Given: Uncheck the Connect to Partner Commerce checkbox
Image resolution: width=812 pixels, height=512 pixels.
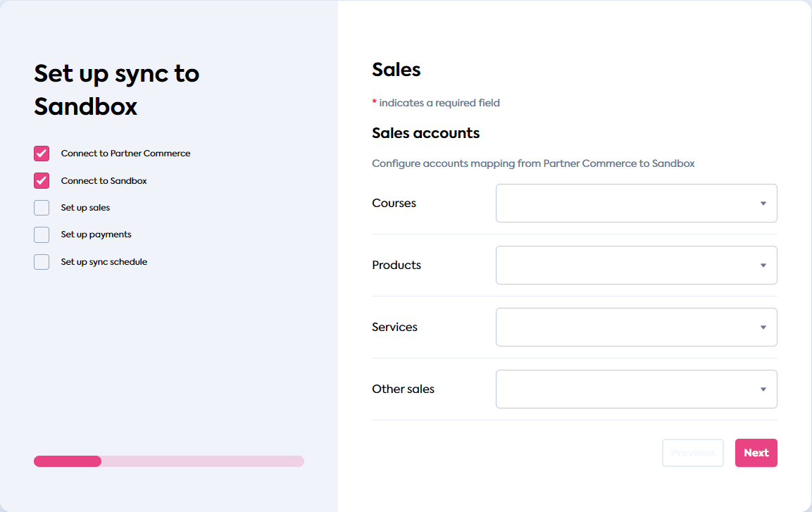Looking at the screenshot, I should [x=41, y=153].
